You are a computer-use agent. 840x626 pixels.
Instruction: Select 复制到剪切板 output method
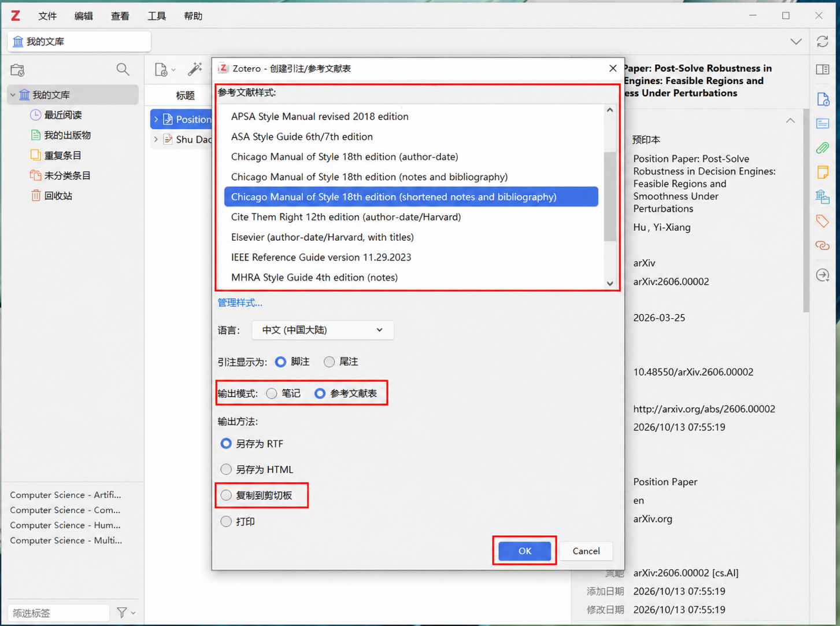[x=226, y=495]
